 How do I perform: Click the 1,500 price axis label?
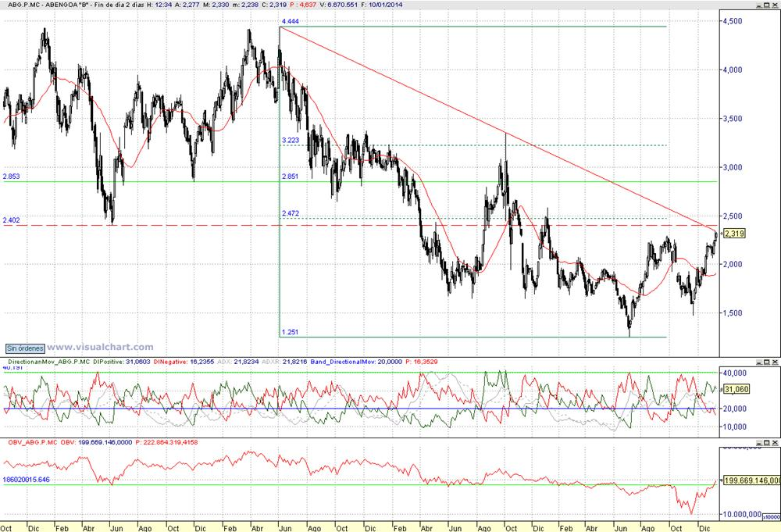[733, 313]
